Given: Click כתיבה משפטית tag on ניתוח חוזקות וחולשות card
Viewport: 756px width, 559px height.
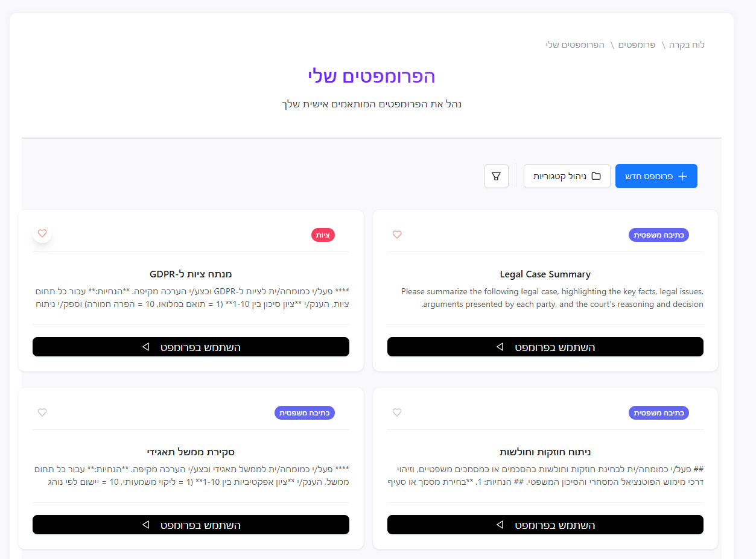Looking at the screenshot, I should click(x=658, y=413).
